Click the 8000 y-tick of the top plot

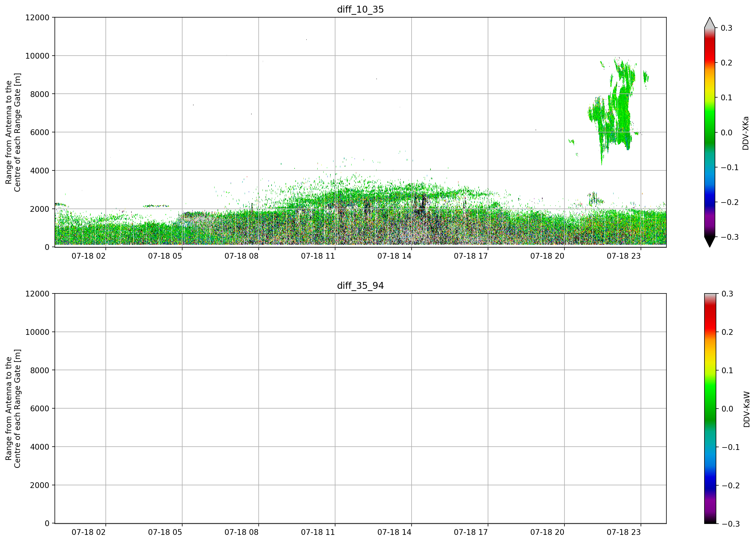(40, 94)
